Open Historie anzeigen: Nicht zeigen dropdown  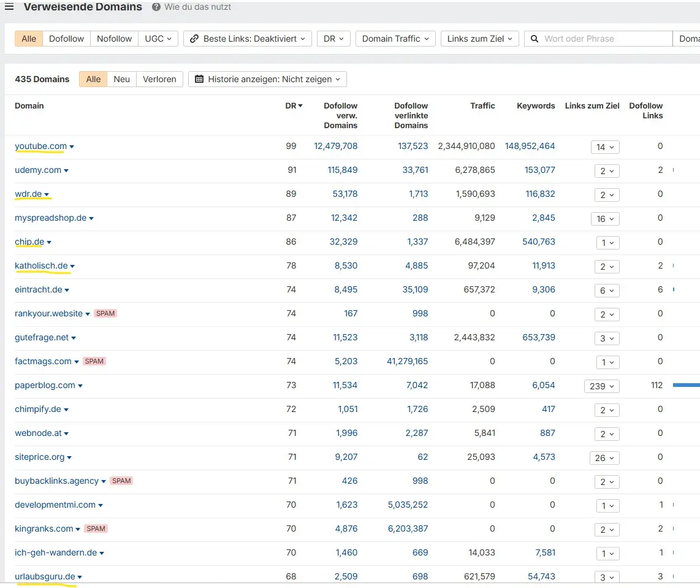pyautogui.click(x=267, y=79)
